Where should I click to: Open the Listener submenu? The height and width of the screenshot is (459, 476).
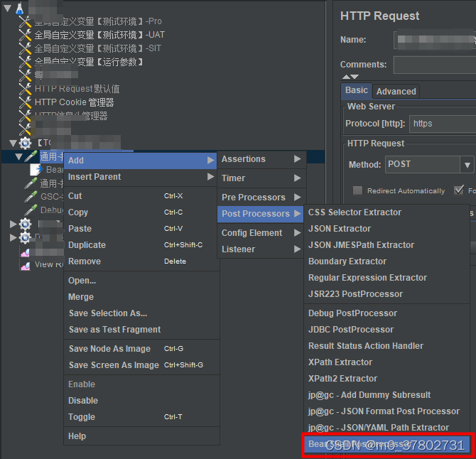pyautogui.click(x=261, y=249)
